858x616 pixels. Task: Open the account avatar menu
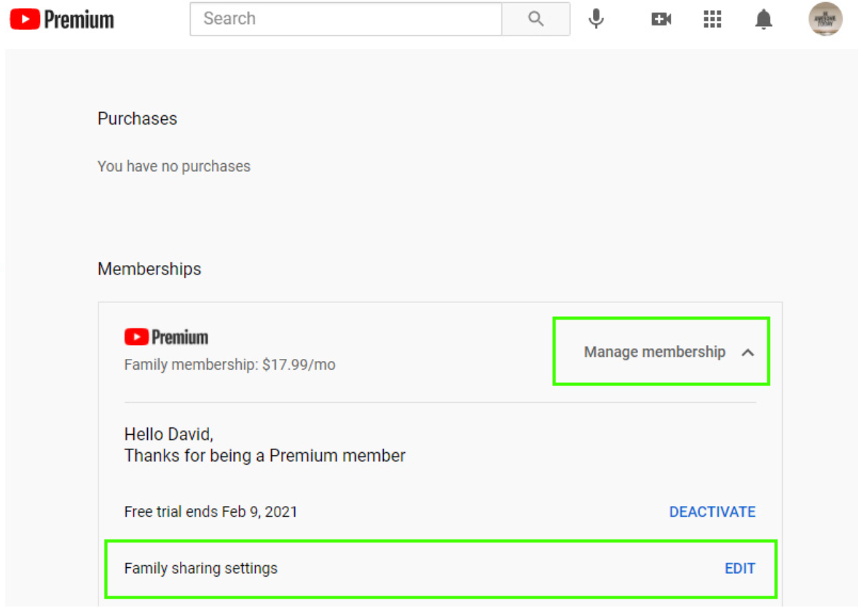point(825,19)
